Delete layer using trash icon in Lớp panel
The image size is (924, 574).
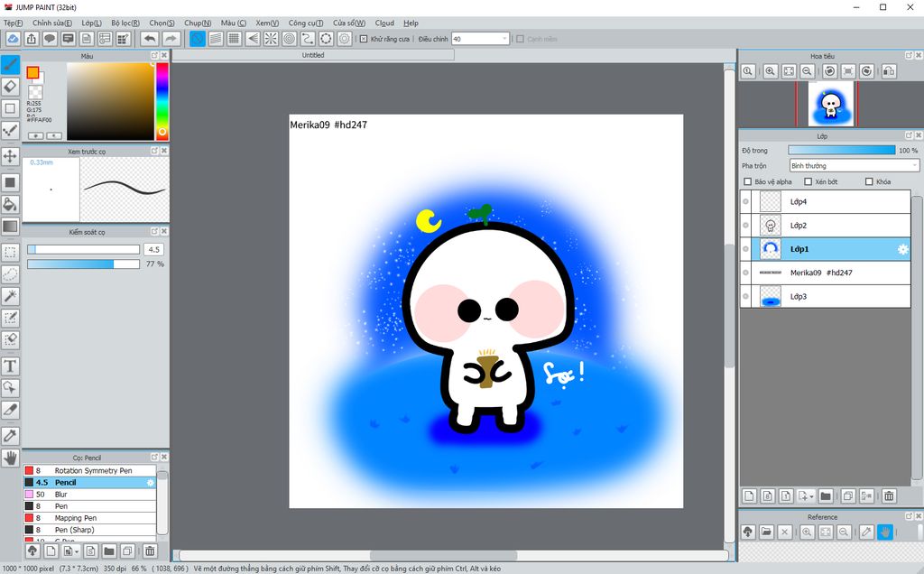click(x=889, y=495)
